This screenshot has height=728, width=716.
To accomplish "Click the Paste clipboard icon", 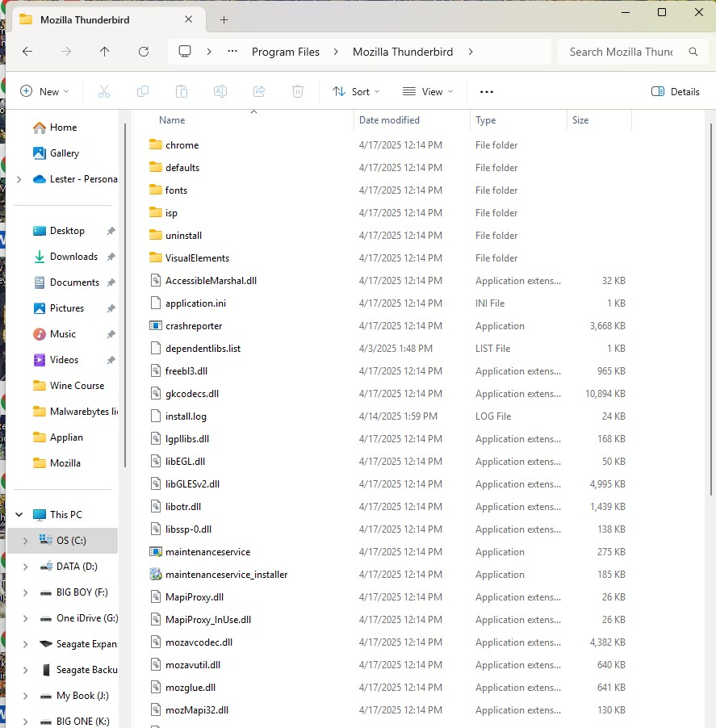I will [x=182, y=91].
